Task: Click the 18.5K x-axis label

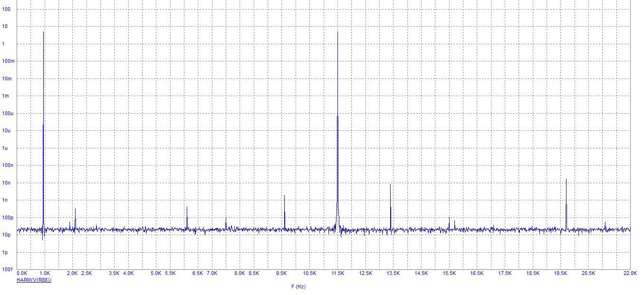Action: [533, 274]
